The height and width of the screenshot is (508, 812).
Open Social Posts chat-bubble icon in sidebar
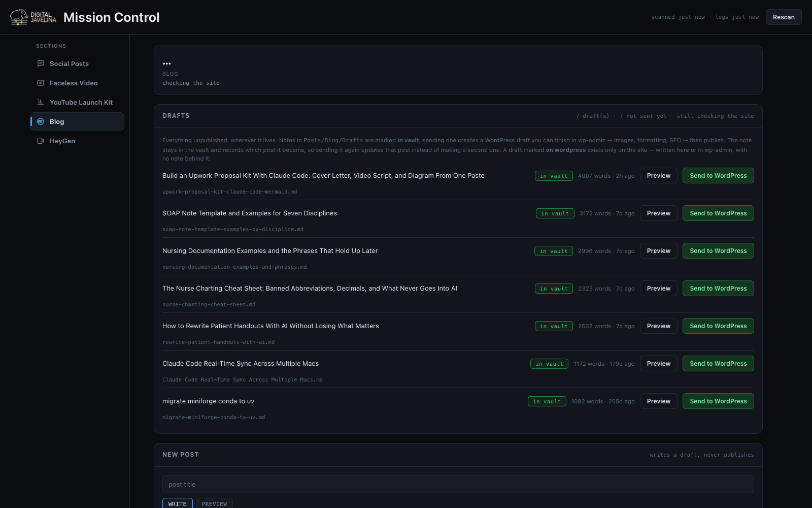pos(41,63)
